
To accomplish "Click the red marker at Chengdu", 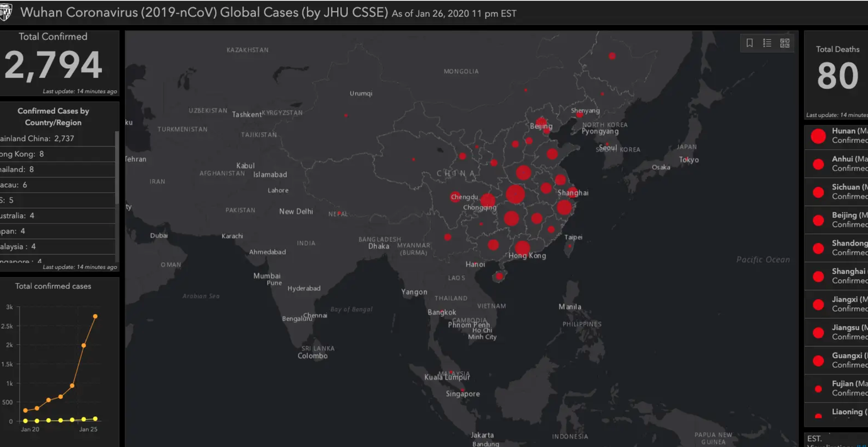I will click(455, 197).
